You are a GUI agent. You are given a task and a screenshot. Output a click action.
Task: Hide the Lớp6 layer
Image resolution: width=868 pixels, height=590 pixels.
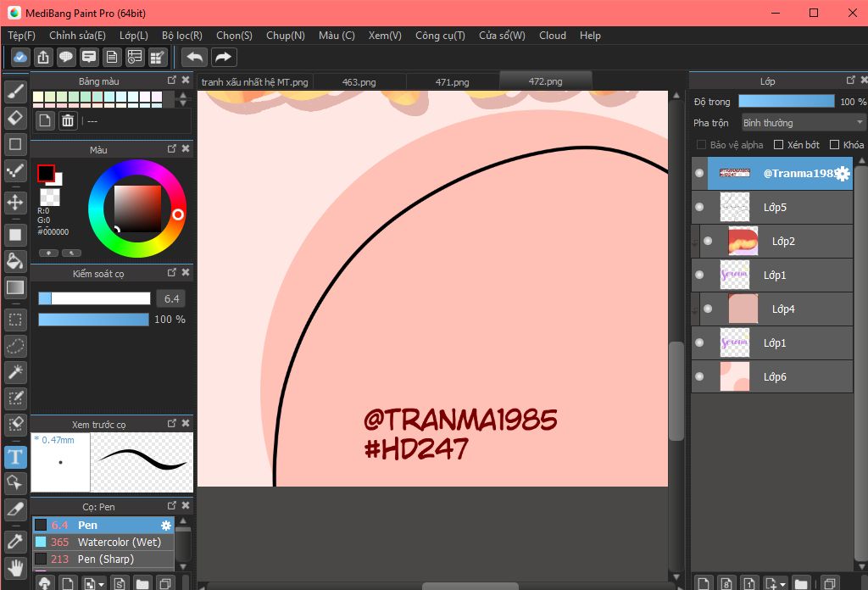tap(699, 376)
